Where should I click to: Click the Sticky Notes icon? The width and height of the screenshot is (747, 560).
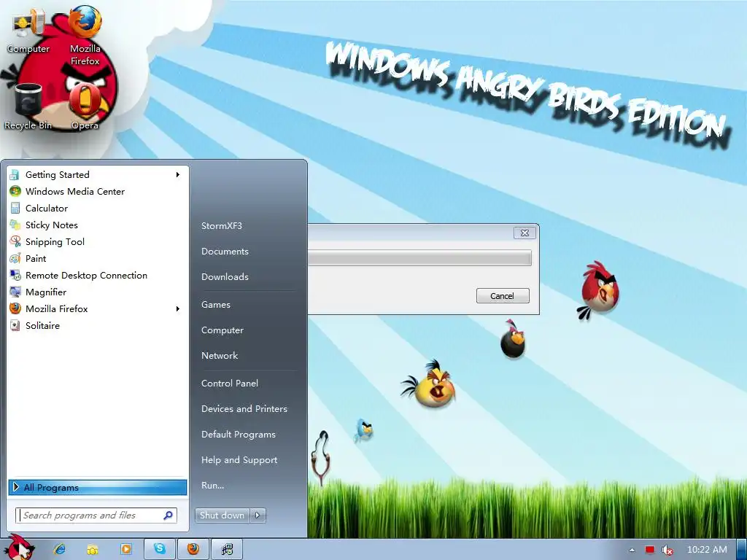(15, 225)
